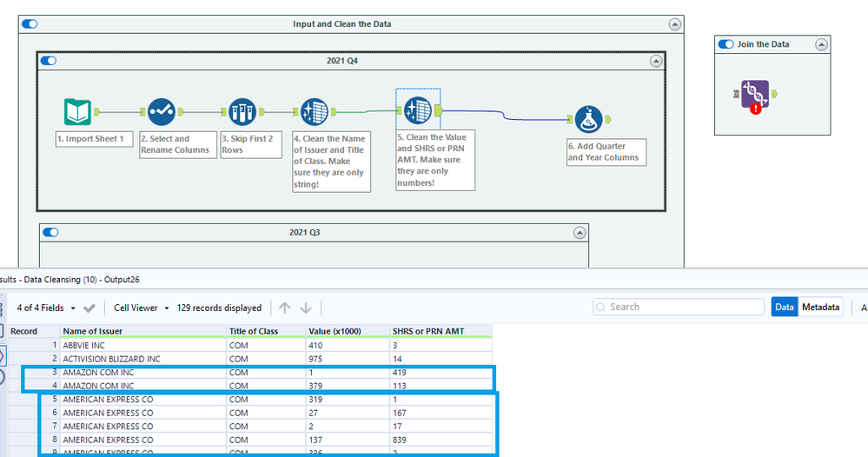The image size is (868, 457).
Task: Select the ABBVIE INC cell
Action: click(142, 345)
